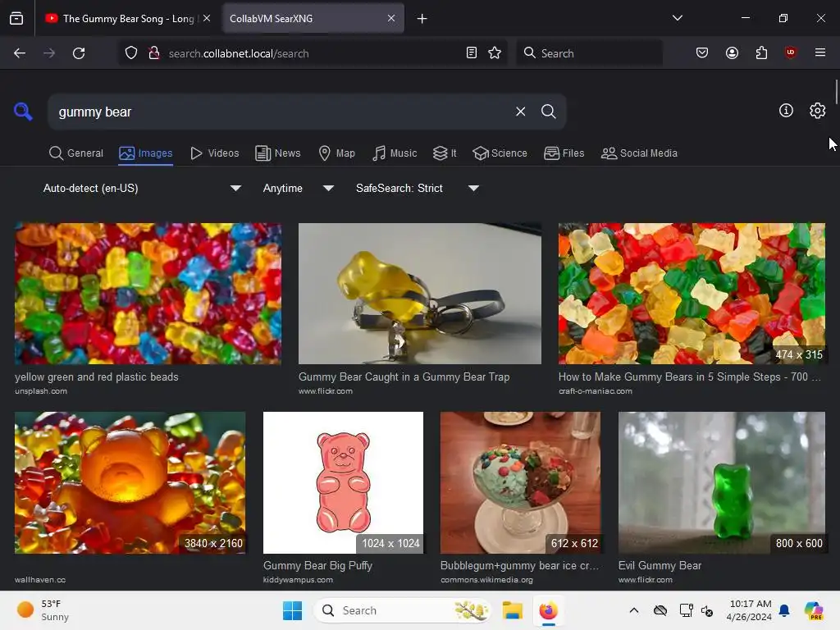Reload the current page
Screen dimensions: 840x630
pos(79,53)
